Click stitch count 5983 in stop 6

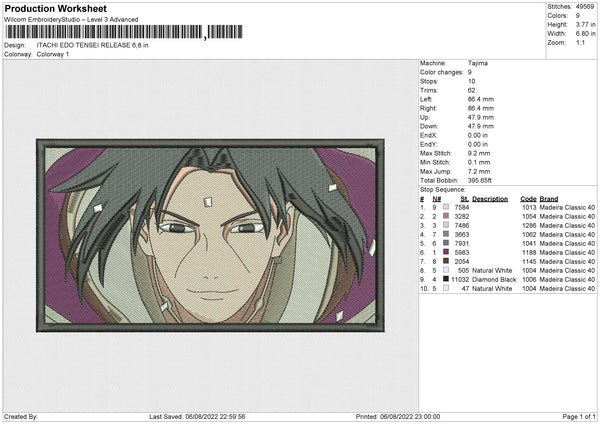462,252
